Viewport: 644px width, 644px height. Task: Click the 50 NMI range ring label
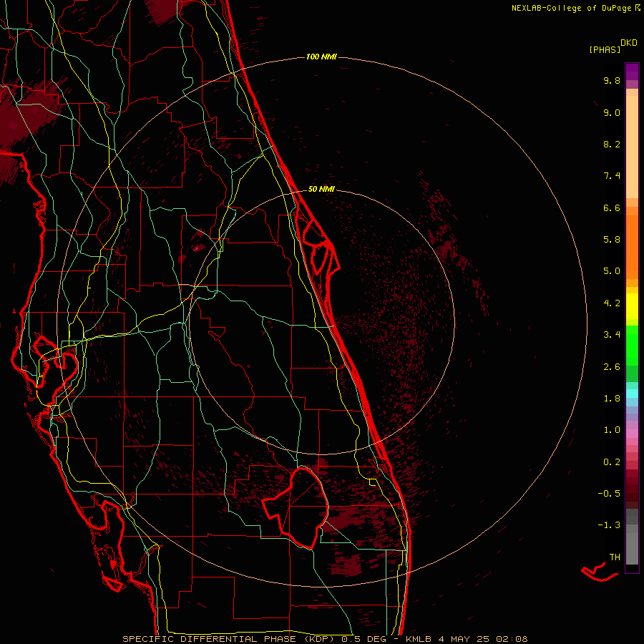[321, 189]
